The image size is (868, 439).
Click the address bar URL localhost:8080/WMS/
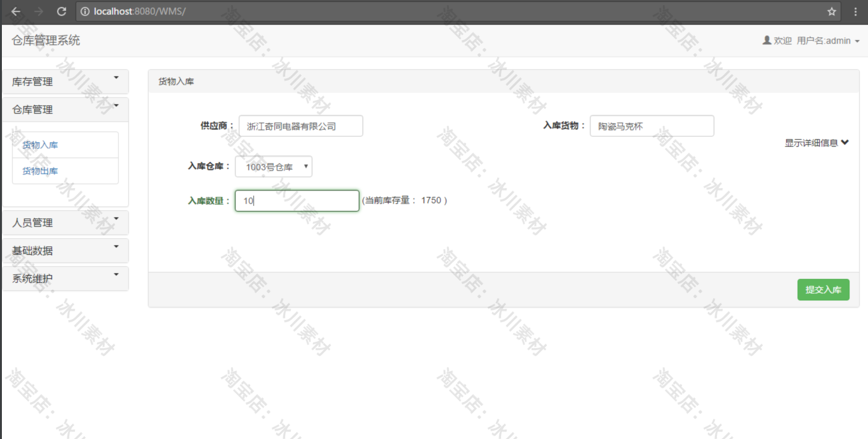pos(140,11)
